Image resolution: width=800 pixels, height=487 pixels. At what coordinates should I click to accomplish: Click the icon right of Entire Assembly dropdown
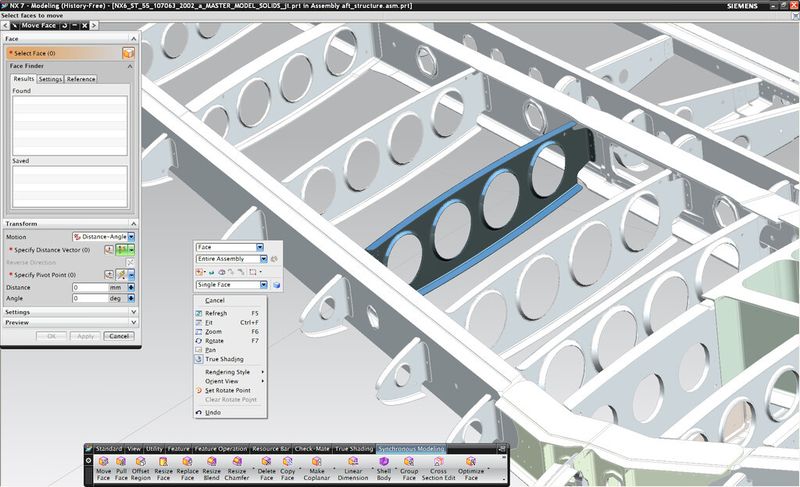point(274,259)
